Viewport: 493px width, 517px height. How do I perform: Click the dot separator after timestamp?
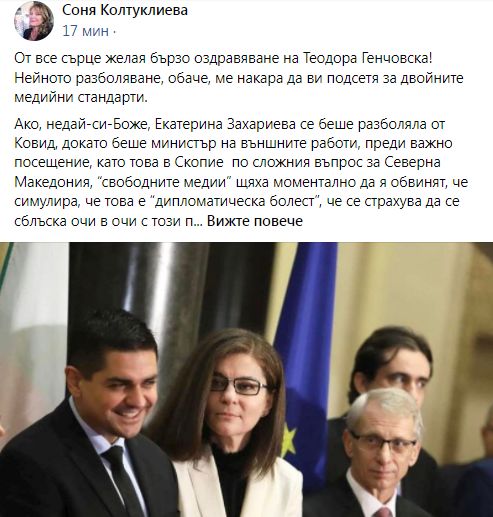pos(114,32)
